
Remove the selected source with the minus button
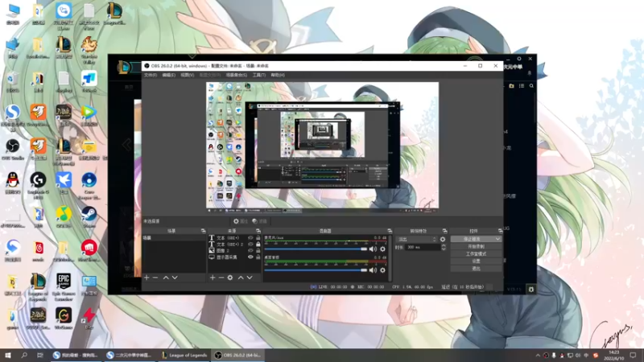(221, 278)
